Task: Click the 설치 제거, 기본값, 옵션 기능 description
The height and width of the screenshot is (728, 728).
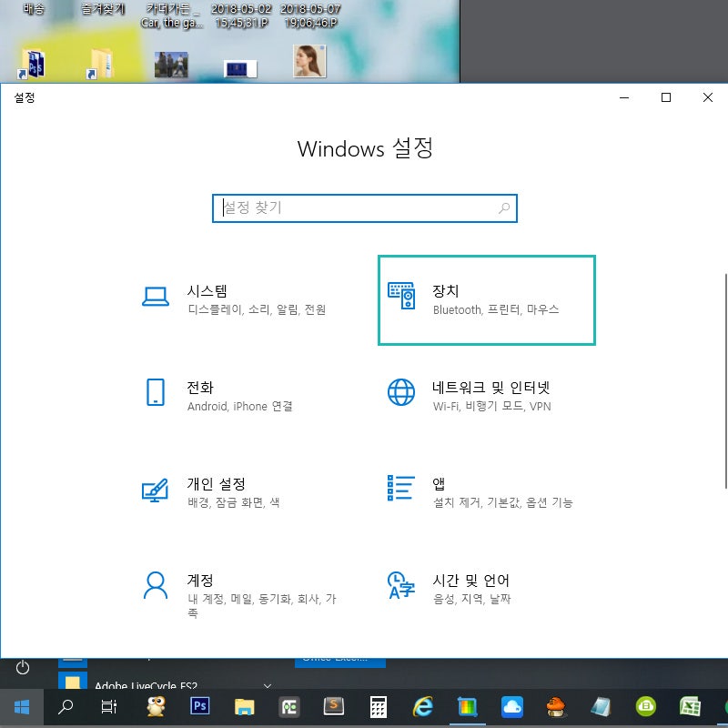Action: click(x=503, y=502)
